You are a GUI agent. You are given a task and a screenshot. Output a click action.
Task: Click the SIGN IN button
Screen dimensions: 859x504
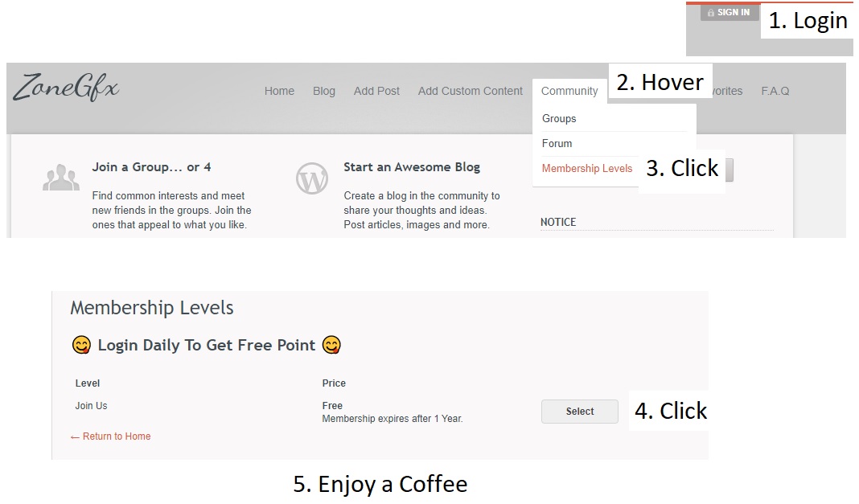click(730, 13)
